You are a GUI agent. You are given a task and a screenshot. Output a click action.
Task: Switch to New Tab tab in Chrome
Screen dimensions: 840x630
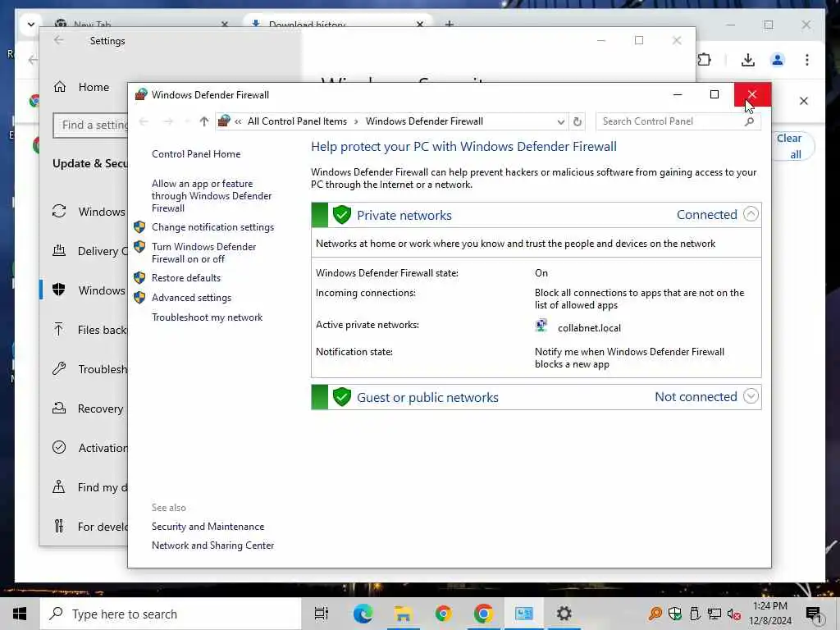coord(142,24)
